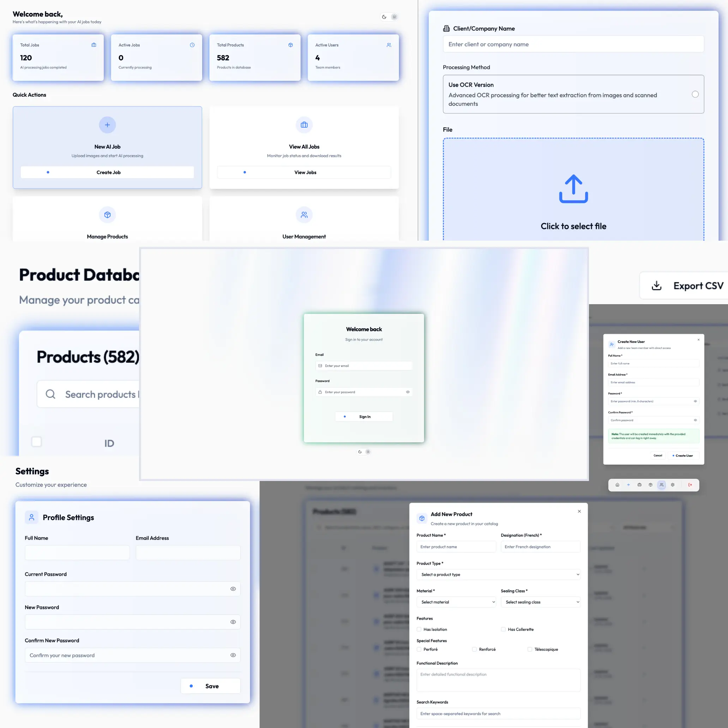Select the plus icon to create a new job
The image size is (728, 728).
tap(628, 485)
